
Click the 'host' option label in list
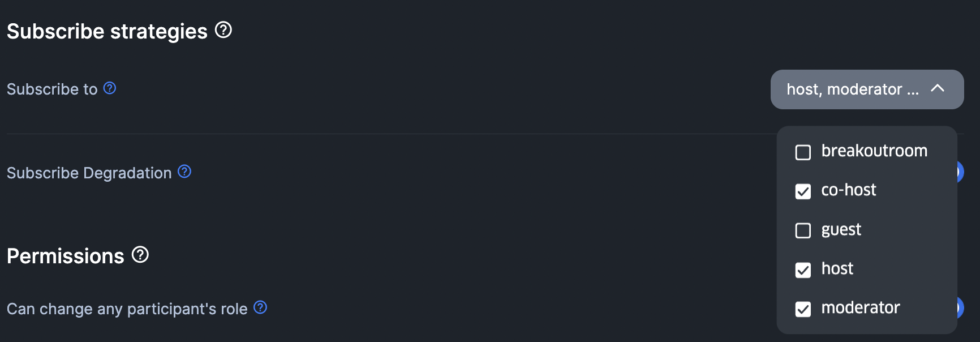[837, 268]
